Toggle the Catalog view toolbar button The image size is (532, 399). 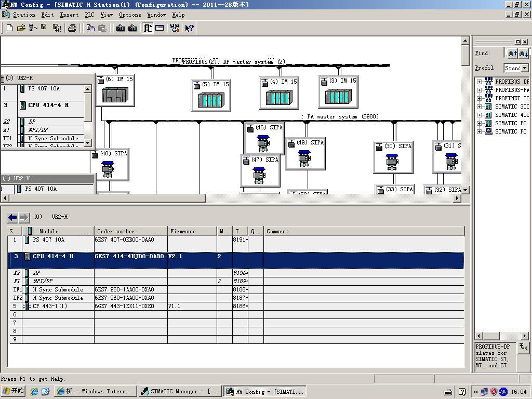point(148,28)
